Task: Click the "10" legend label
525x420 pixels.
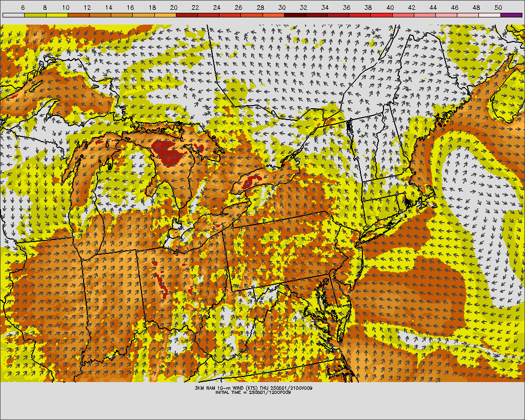Action: pyautogui.click(x=66, y=8)
